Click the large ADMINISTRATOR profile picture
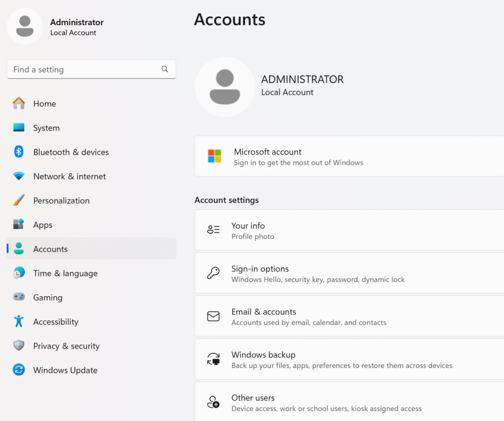The image size is (504, 421). tap(225, 87)
